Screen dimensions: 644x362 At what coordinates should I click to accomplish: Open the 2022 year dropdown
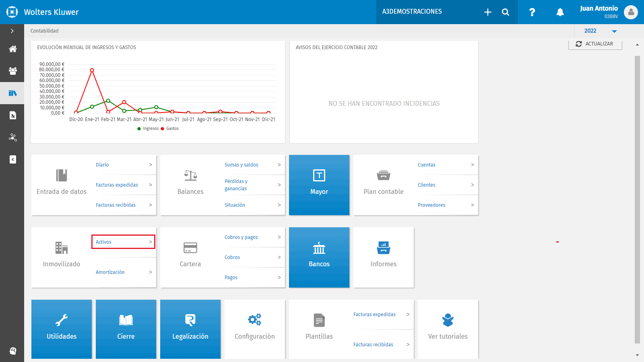[600, 31]
